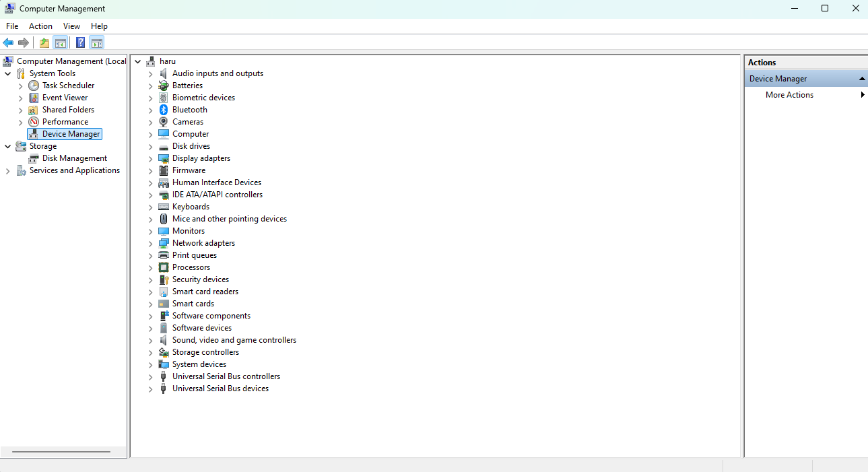Expand the Network adapters category
Screen dimensions: 868x472
point(151,244)
